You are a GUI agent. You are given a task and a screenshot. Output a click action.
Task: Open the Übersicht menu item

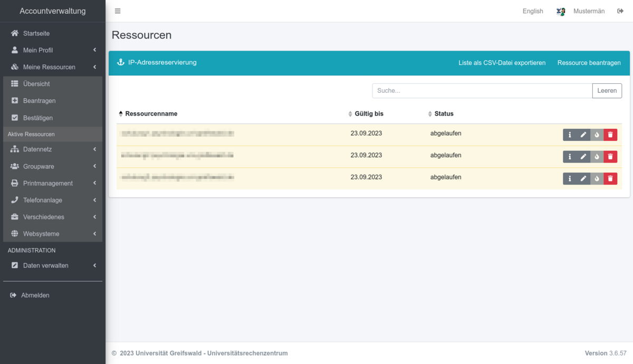36,84
